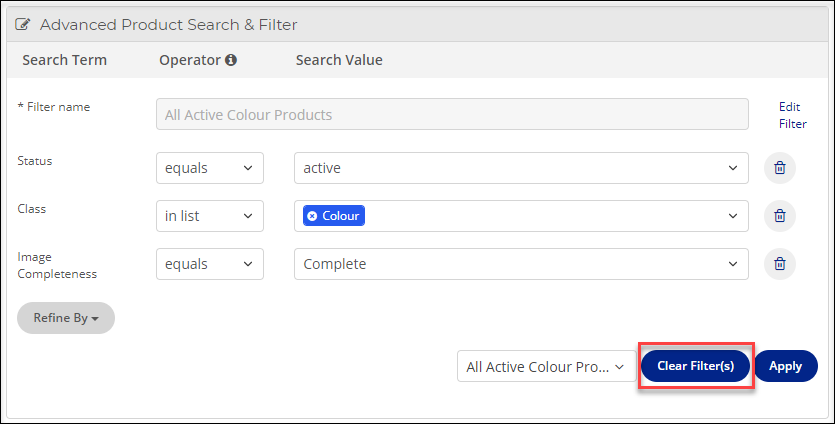The image size is (835, 424).
Task: Remove the Colour tag via its x icon
Action: [312, 216]
